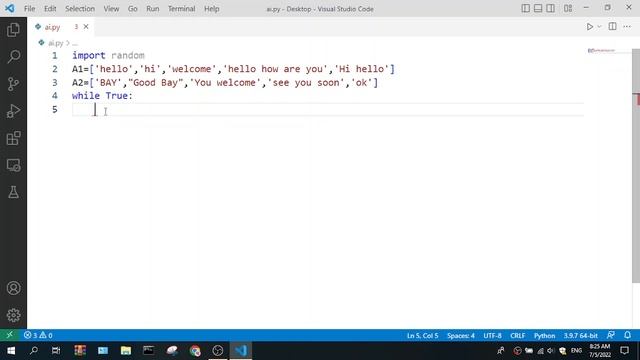Open the View menu
The width and height of the screenshot is (640, 360).
tap(111, 9)
